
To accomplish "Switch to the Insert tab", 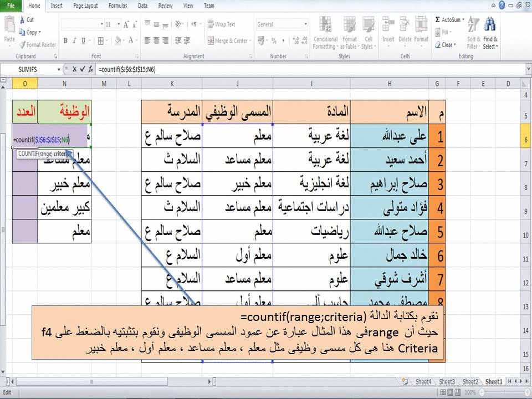I will click(57, 6).
